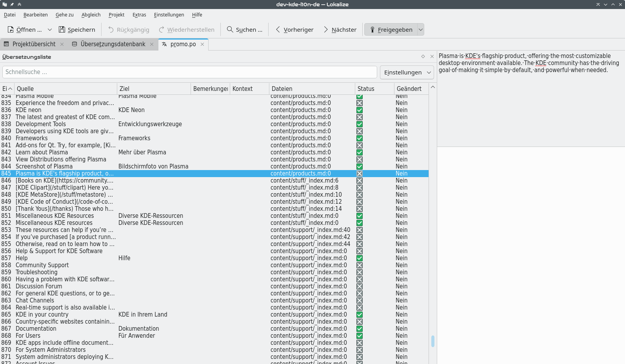625x364 pixels.
Task: Open the Hilfe menu
Action: 197,14
